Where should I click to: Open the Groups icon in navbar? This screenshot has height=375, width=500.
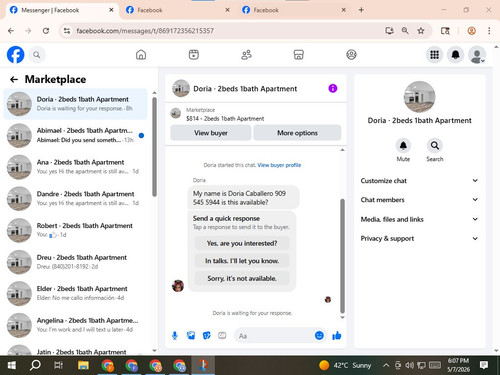point(351,55)
